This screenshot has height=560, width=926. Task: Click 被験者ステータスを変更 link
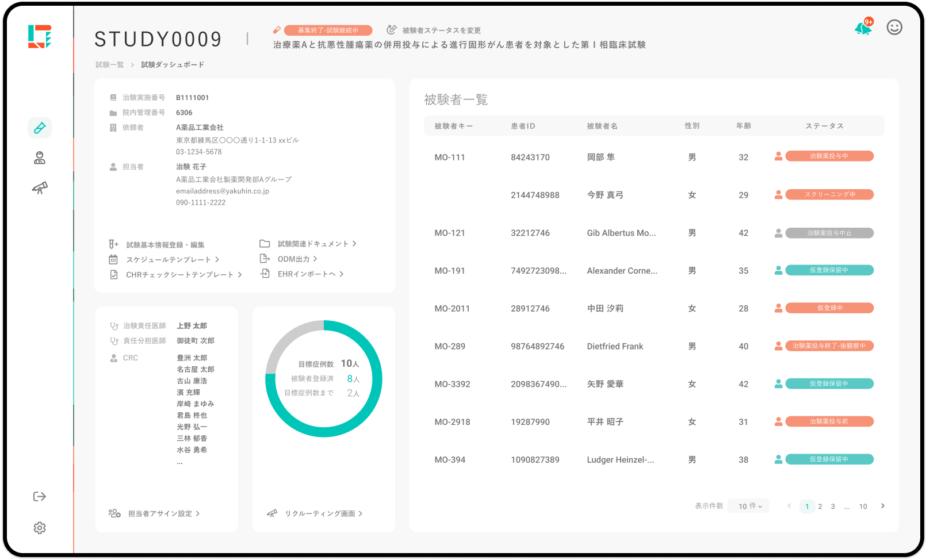pyautogui.click(x=441, y=30)
